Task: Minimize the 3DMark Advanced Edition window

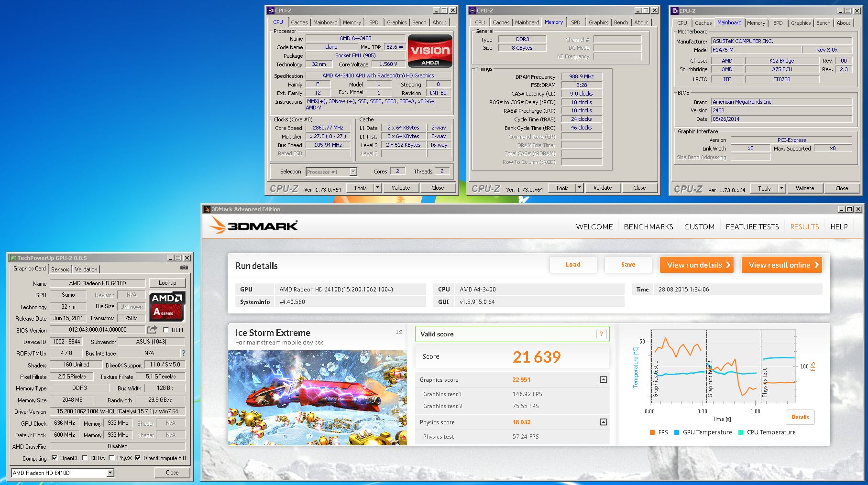Action: (x=842, y=209)
